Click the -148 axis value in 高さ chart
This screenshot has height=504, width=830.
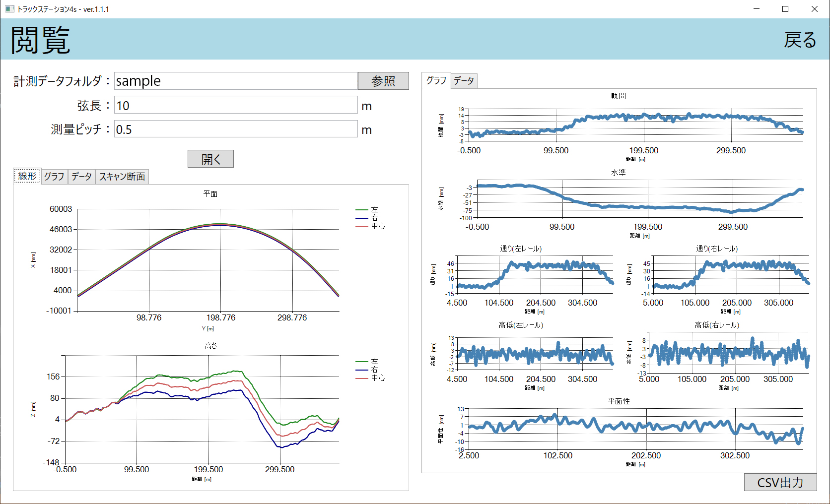51,462
